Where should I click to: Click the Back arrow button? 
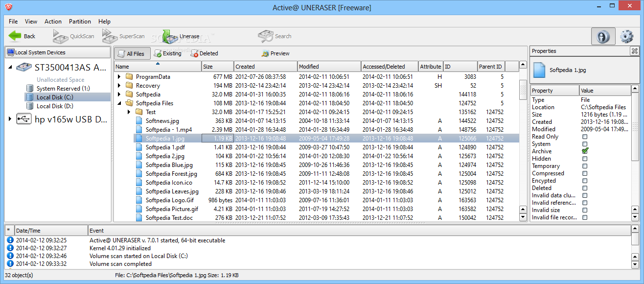pyautogui.click(x=23, y=36)
